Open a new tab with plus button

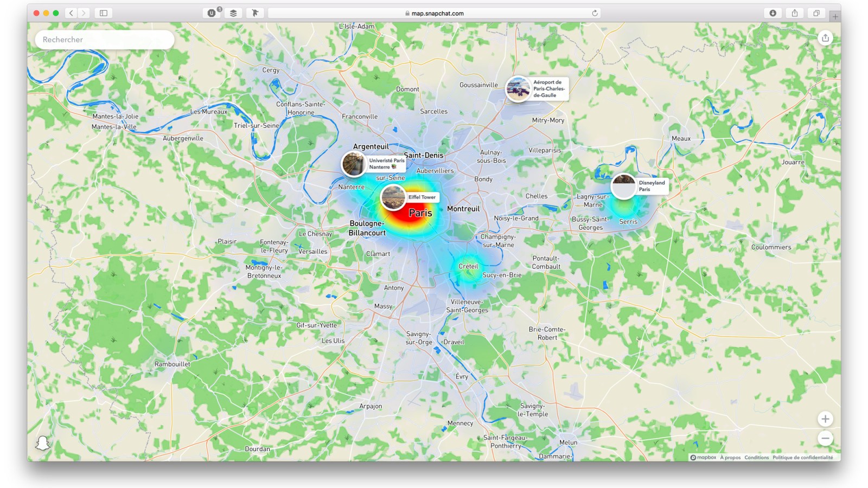tap(835, 17)
